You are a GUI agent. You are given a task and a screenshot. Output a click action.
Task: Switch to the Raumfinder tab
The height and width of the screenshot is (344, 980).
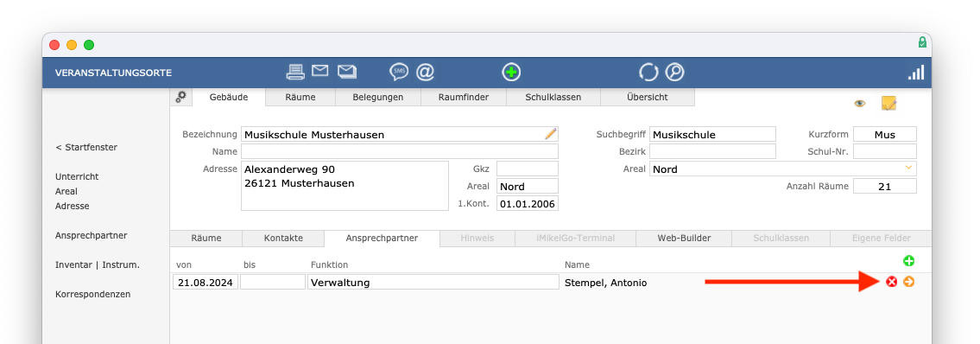(463, 97)
